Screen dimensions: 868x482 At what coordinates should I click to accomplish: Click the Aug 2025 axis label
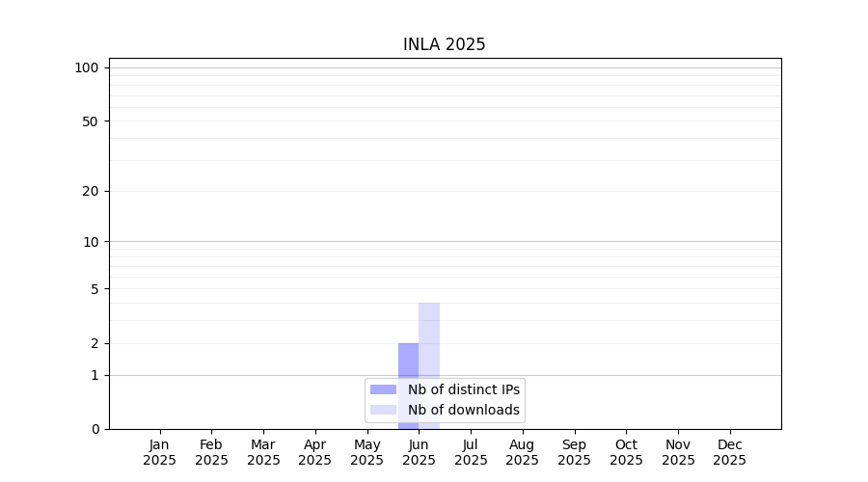pos(522,452)
